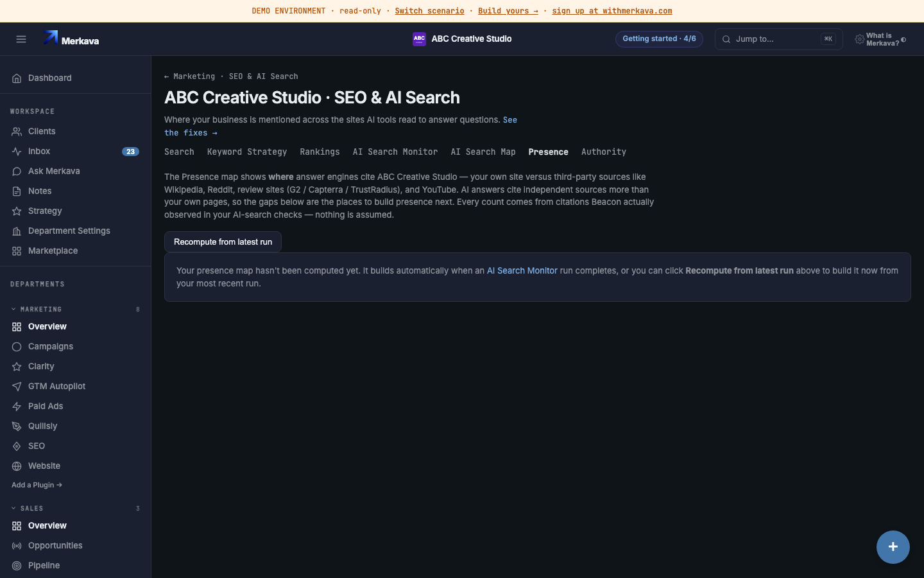Click the SEO & AI Search breadcrumb text
The width and height of the screenshot is (924, 578).
click(x=264, y=76)
